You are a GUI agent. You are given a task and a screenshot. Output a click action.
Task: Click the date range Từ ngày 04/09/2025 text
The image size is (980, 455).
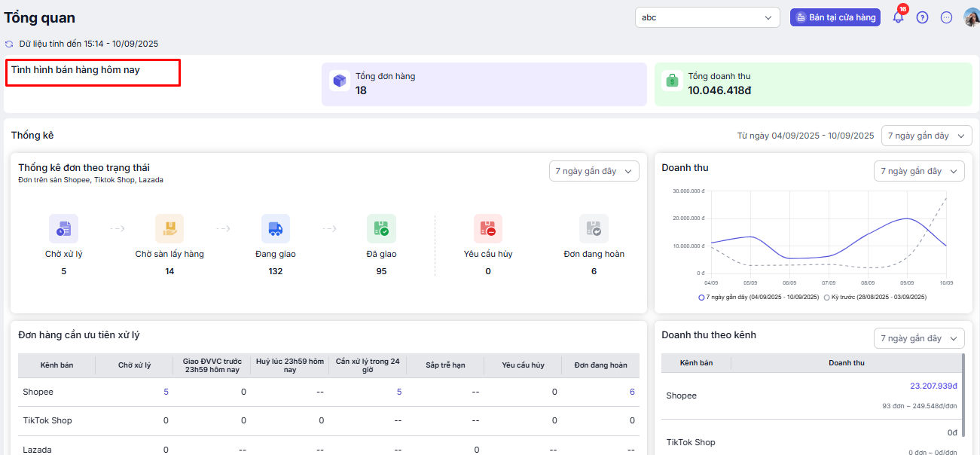point(805,136)
